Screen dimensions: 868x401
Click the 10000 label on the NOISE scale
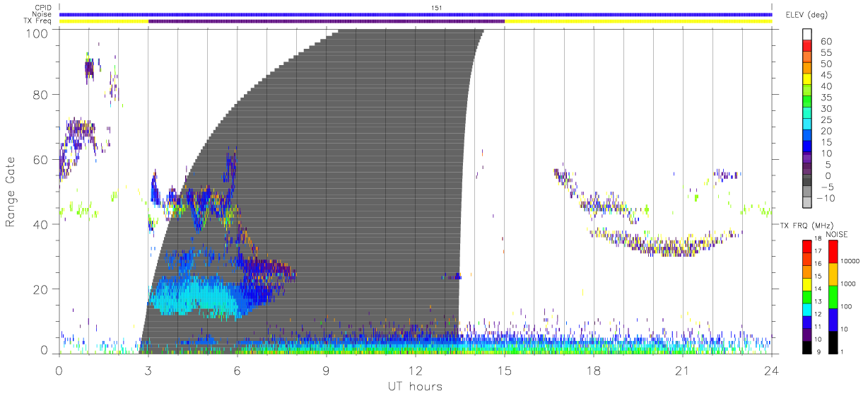pos(851,262)
